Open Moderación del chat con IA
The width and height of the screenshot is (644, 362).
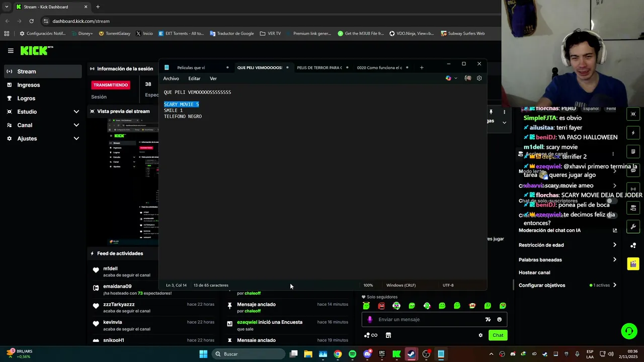coord(568,230)
